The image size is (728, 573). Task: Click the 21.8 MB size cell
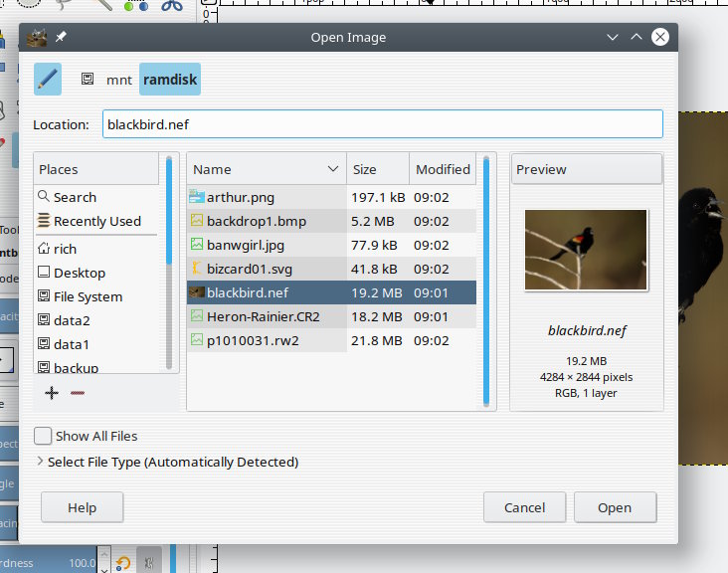[x=377, y=340]
